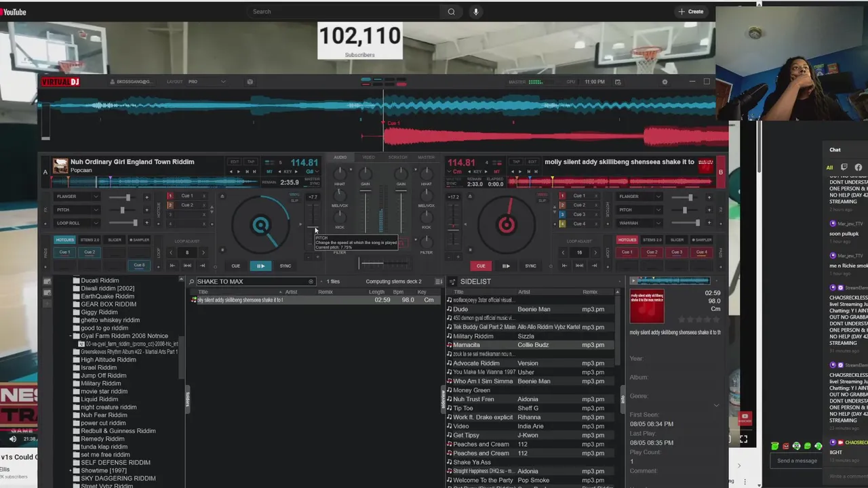Expand Showtime [1997] folder
This screenshot has height=488, width=868.
71,470
